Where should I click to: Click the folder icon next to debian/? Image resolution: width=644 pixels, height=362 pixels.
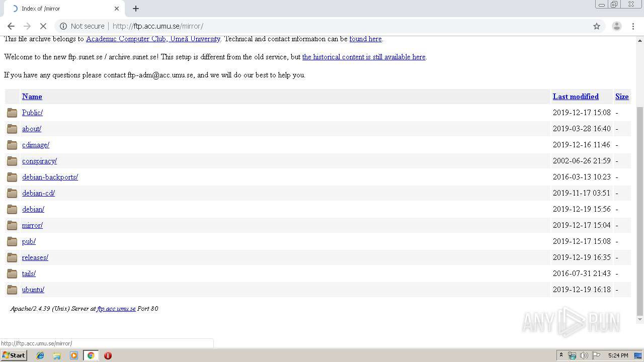click(x=12, y=209)
